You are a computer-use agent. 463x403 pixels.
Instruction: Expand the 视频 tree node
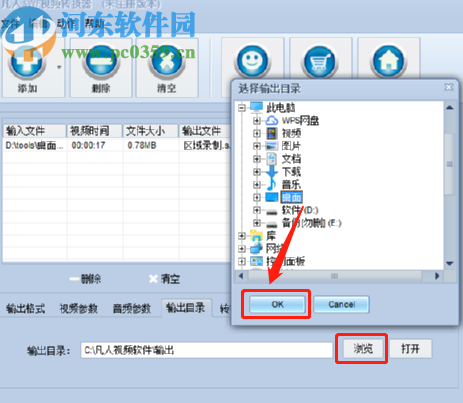coord(256,133)
